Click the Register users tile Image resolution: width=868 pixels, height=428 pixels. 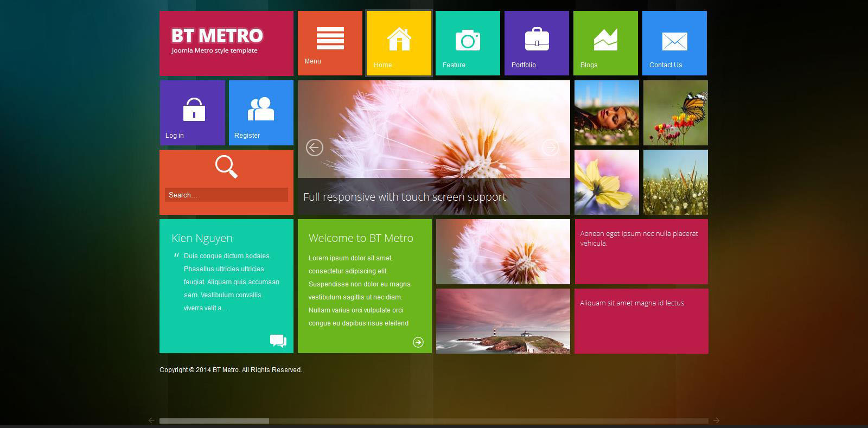261,113
